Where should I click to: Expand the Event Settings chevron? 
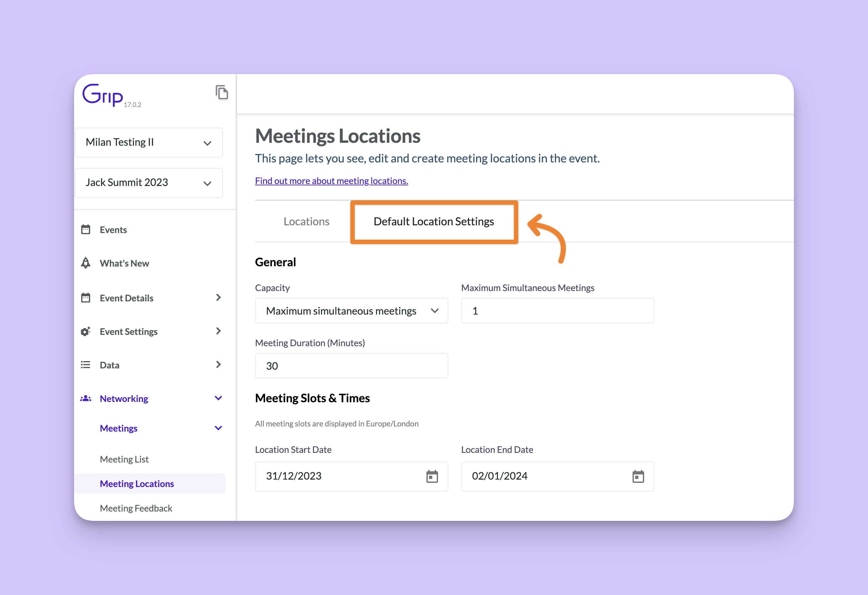(218, 331)
